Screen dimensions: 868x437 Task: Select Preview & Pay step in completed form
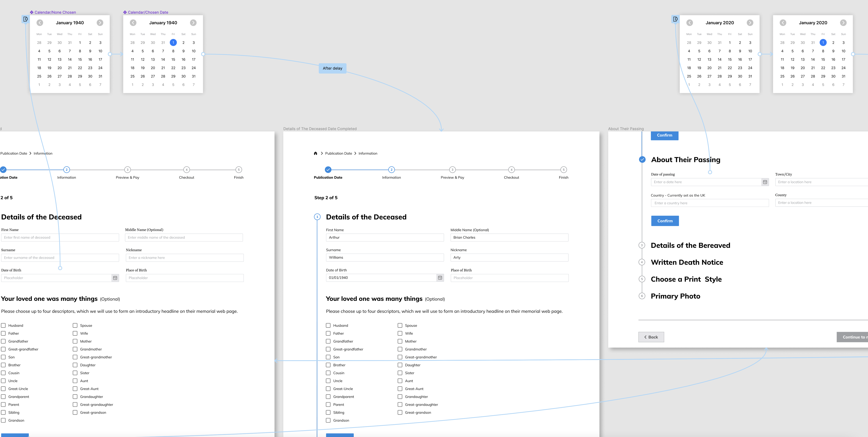(x=452, y=170)
